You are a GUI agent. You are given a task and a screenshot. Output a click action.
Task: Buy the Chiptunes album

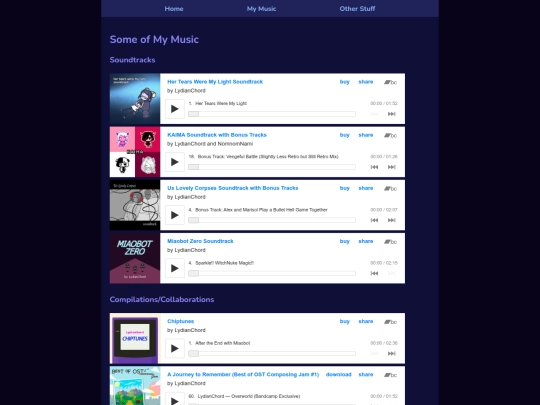tap(344, 321)
